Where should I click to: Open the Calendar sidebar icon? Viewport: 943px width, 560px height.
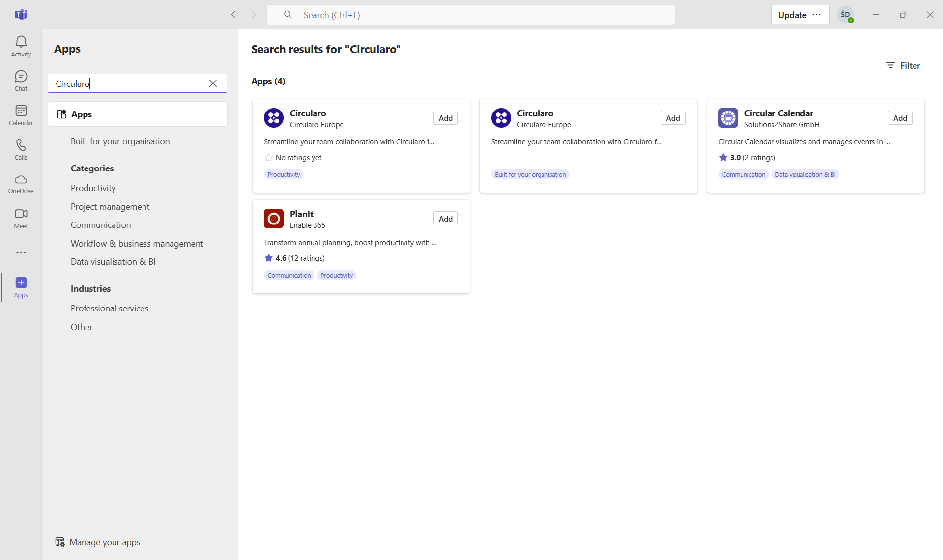click(x=21, y=115)
